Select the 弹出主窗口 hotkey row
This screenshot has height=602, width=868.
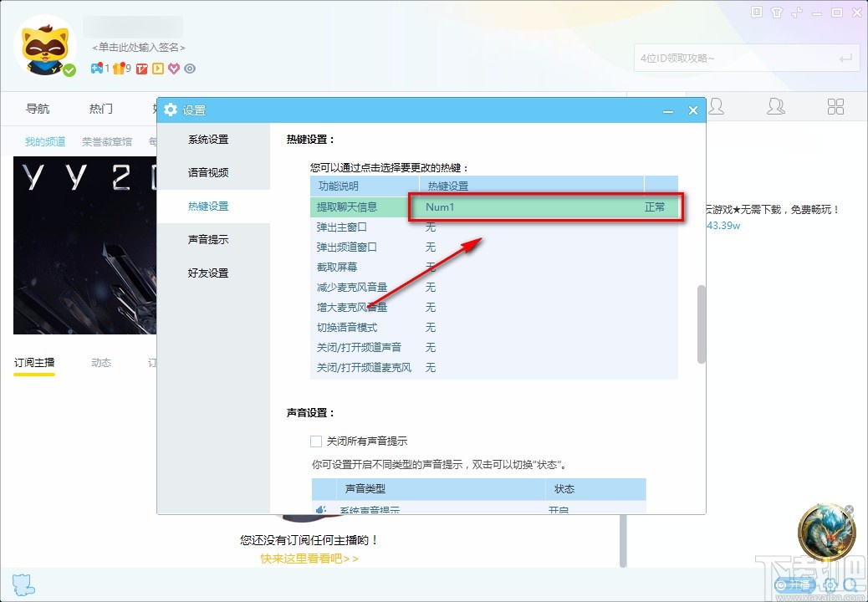493,227
